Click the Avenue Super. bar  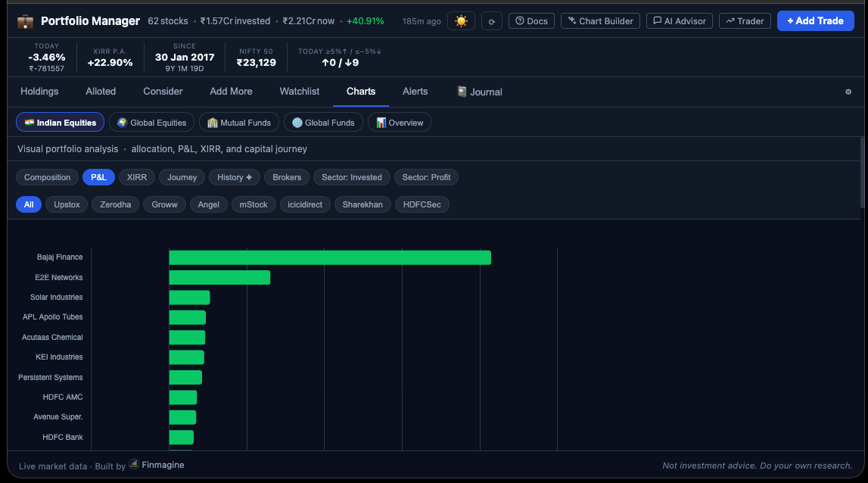pos(182,417)
